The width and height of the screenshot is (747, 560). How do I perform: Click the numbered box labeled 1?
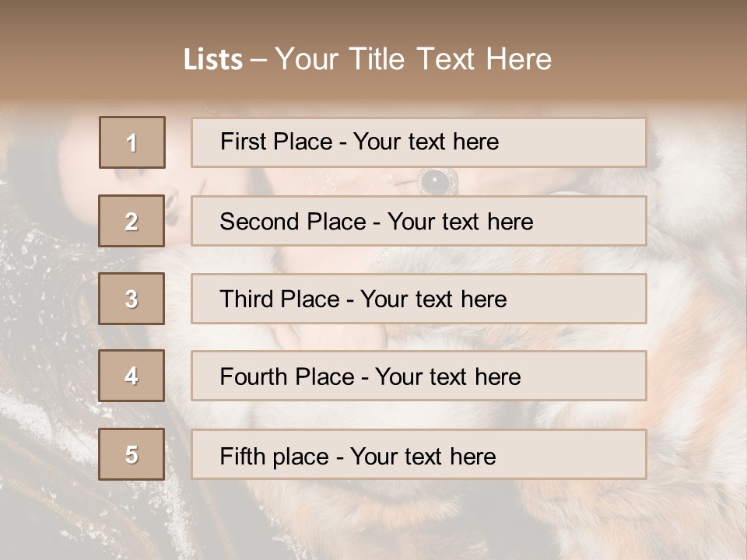[132, 142]
